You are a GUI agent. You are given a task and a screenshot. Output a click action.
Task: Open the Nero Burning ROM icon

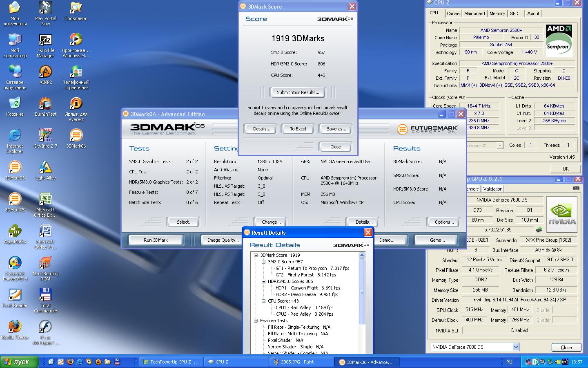coord(45,269)
